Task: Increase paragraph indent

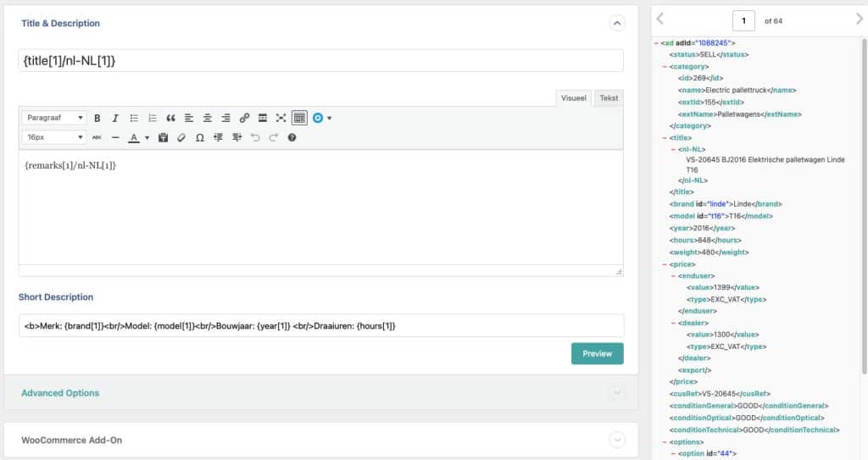Action: pos(237,137)
